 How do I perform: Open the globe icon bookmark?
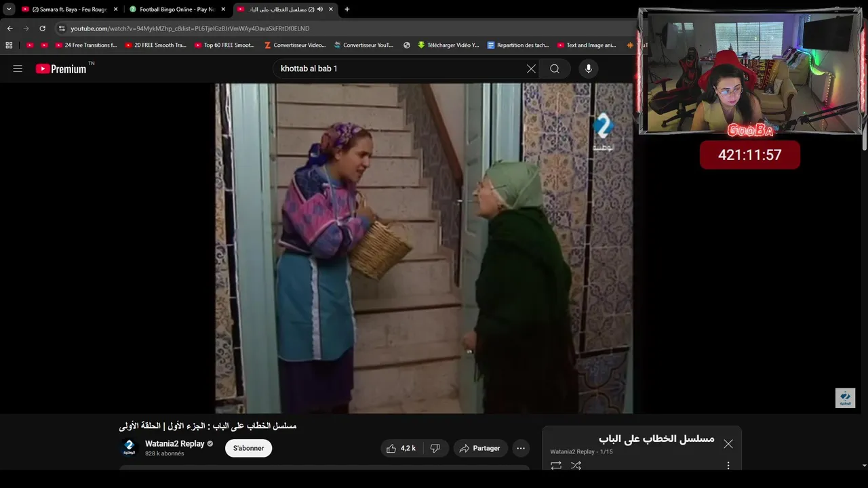coord(407,45)
